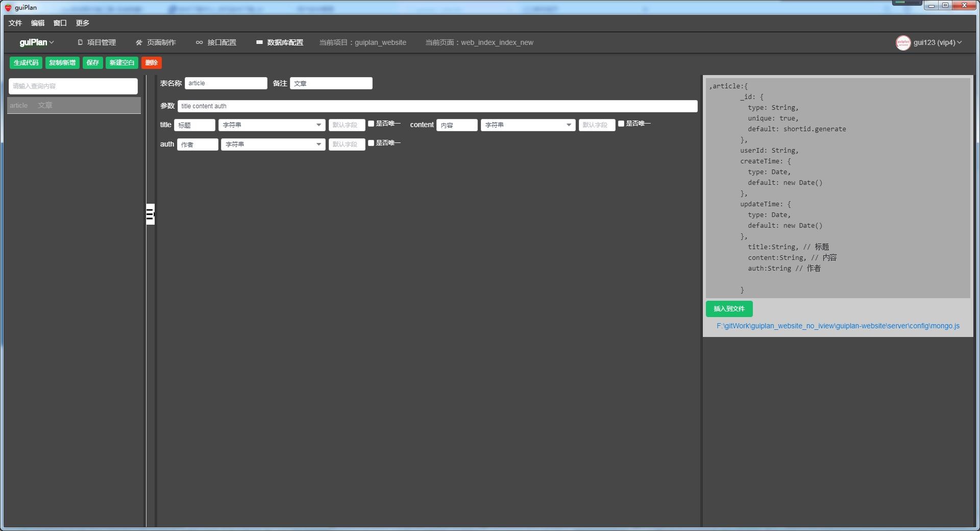Open the type dropdown for auth field

(273, 144)
